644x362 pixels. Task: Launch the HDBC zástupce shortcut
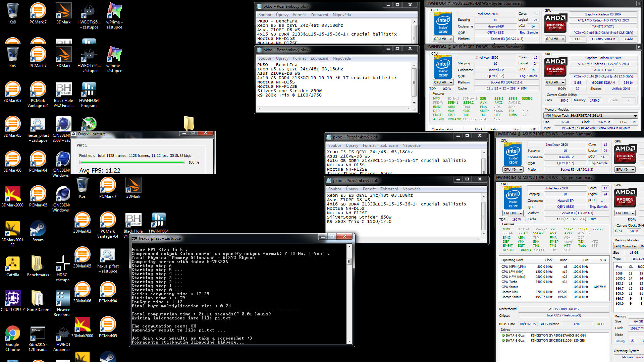pyautogui.click(x=63, y=269)
